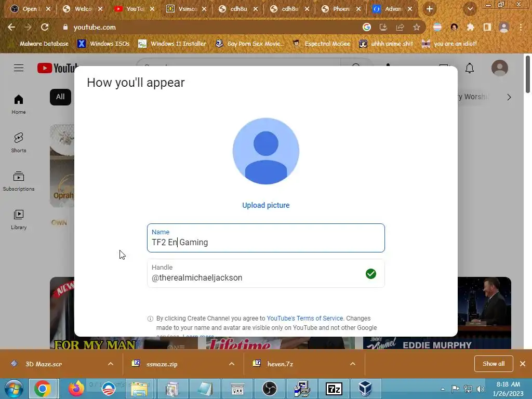This screenshot has width=532, height=399.
Task: Show more filter chips with right arrow
Action: pyautogui.click(x=509, y=97)
